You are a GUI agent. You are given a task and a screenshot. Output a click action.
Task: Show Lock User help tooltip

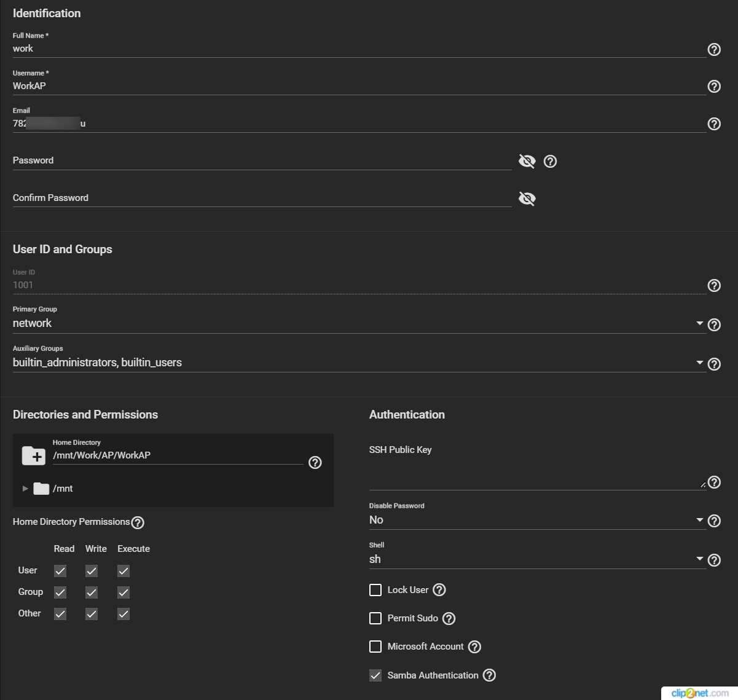tap(439, 590)
